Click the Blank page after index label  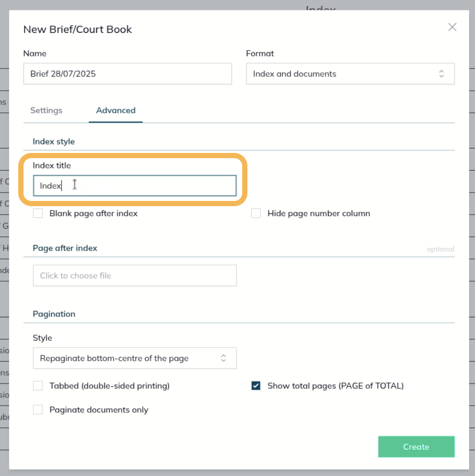(93, 213)
